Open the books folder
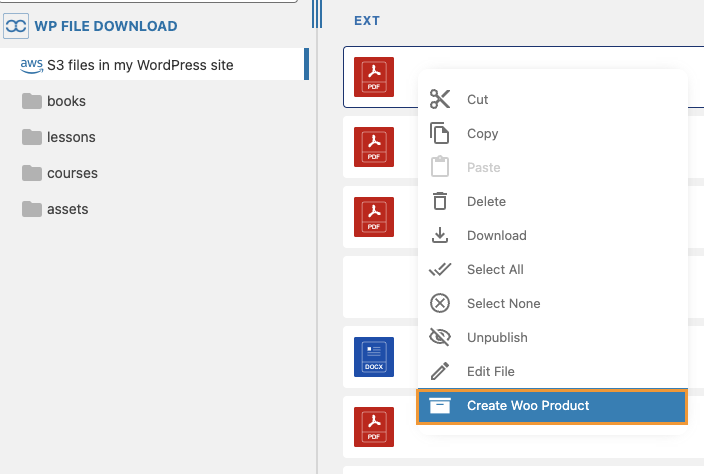 (65, 101)
